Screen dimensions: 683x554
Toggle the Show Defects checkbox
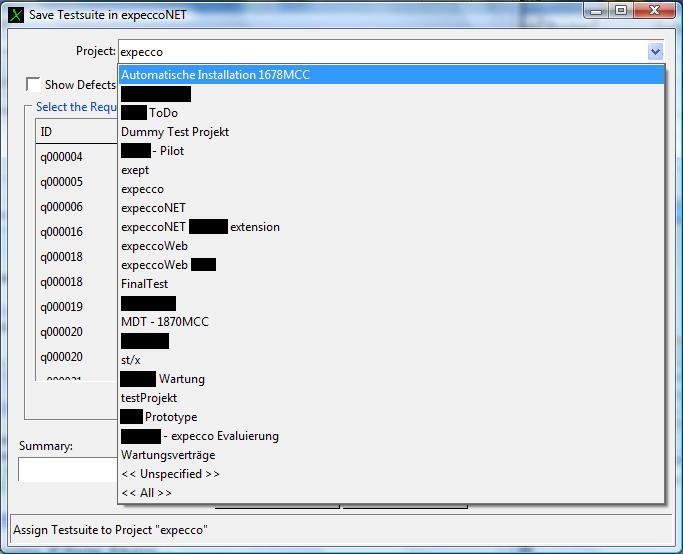click(34, 85)
